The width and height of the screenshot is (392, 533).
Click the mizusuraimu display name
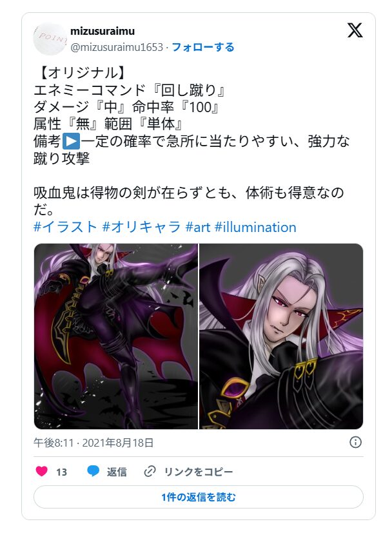pyautogui.click(x=103, y=31)
